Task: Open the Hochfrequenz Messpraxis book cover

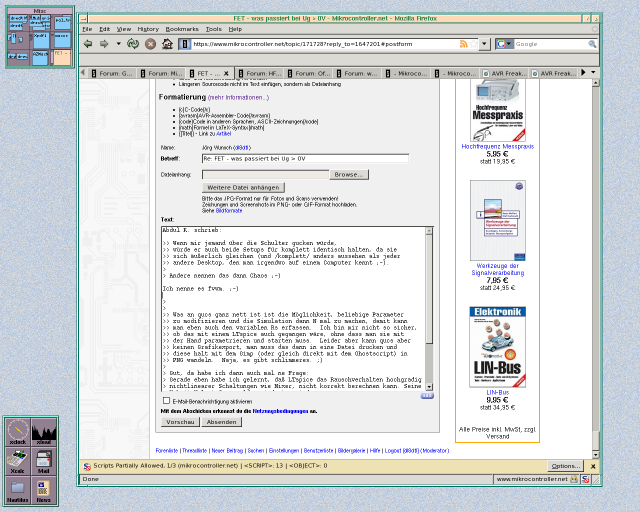Action: point(498,110)
